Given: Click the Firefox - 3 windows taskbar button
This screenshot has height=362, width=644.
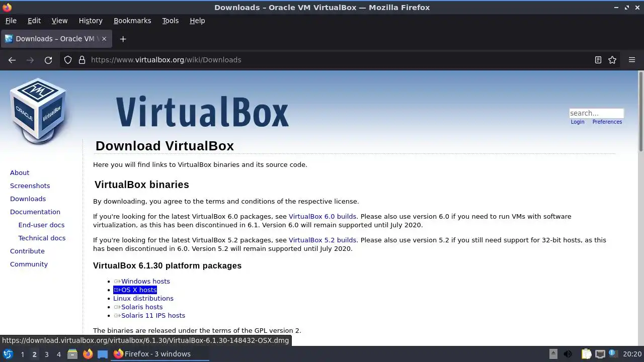Looking at the screenshot, I should coord(160,354).
